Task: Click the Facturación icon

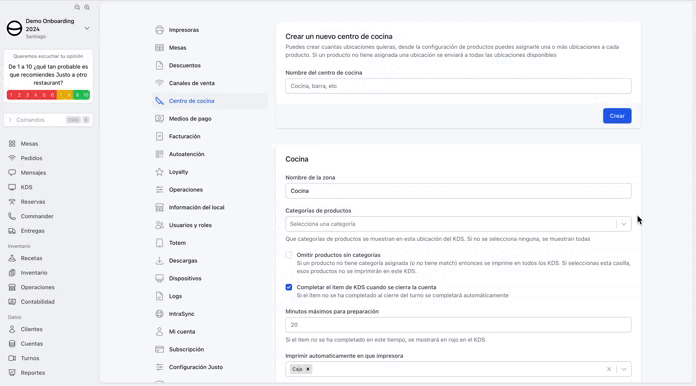Action: coord(159,136)
